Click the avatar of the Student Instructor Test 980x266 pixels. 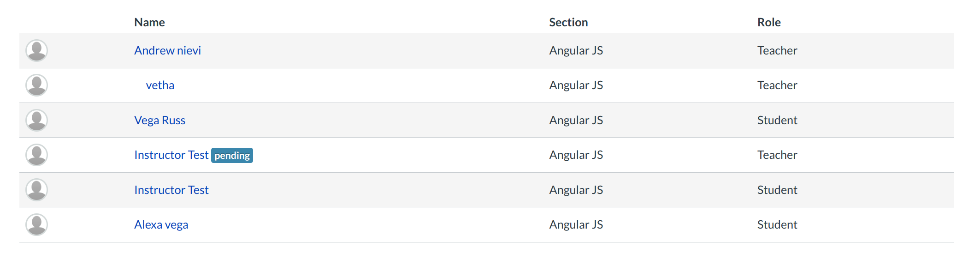coord(36,190)
